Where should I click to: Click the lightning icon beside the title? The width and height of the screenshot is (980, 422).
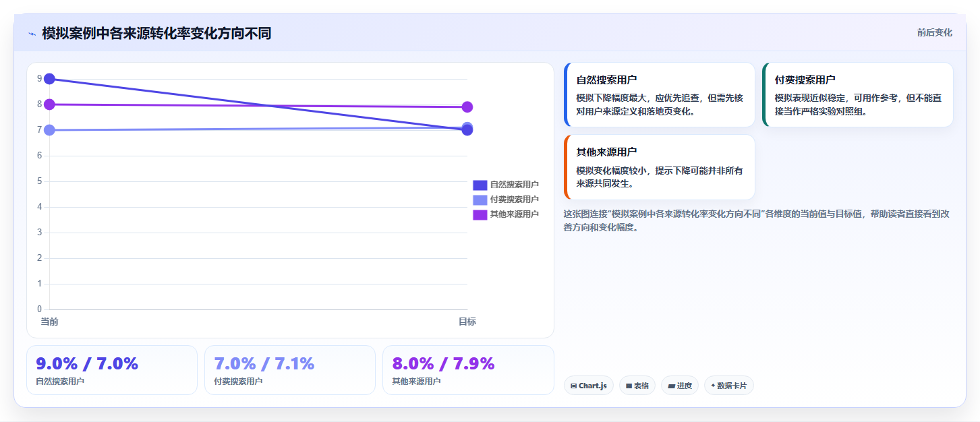coord(32,34)
